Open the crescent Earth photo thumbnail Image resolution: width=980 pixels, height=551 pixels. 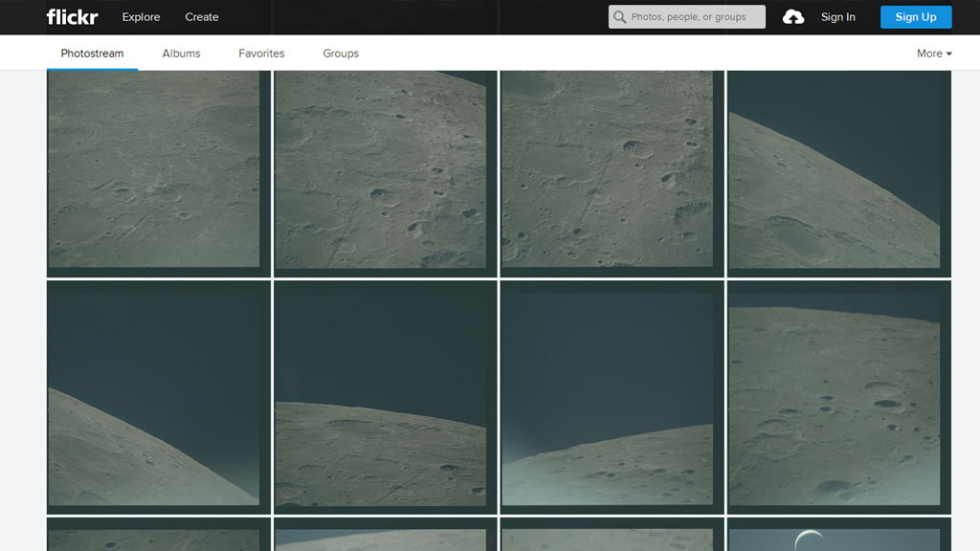point(838,535)
